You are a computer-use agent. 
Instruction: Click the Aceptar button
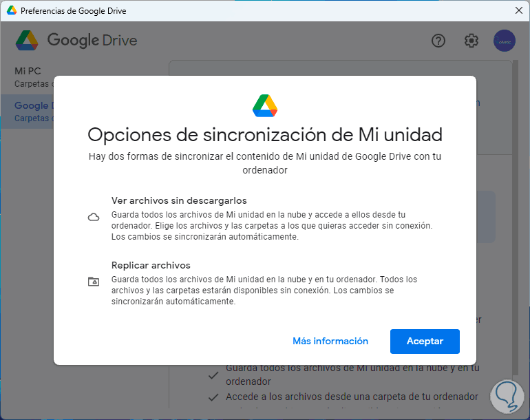pyautogui.click(x=425, y=342)
